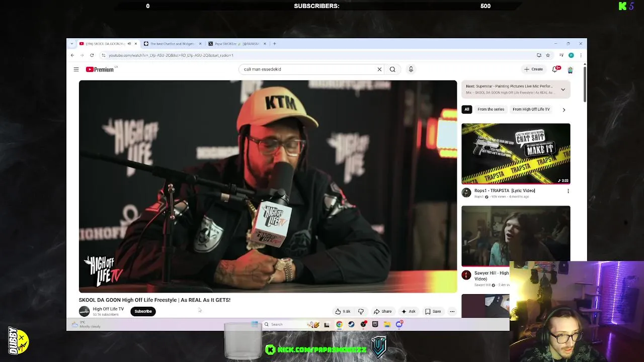This screenshot has height=362, width=644.
Task: Select the All filter chip
Action: (467, 109)
